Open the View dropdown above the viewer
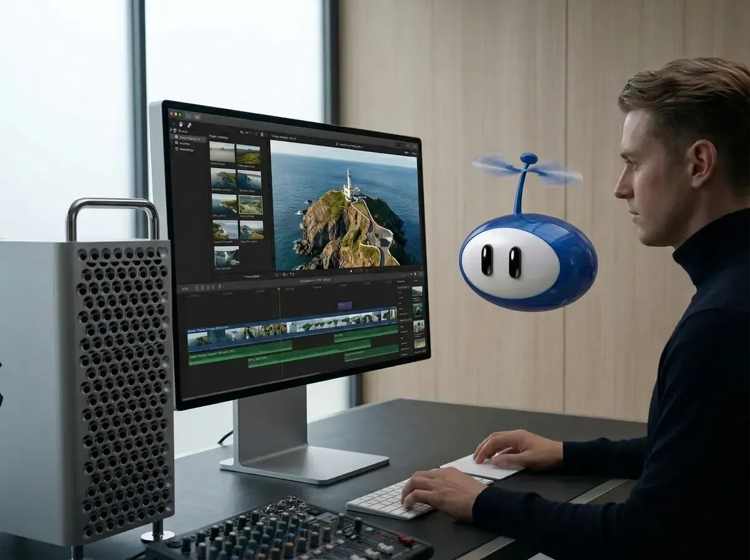The width and height of the screenshot is (750, 560). pos(414,153)
